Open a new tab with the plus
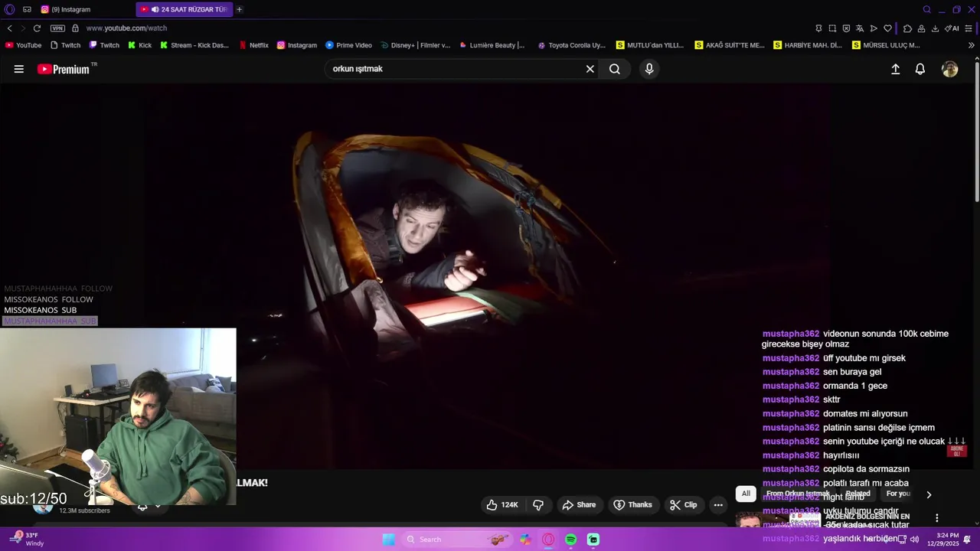 tap(240, 9)
